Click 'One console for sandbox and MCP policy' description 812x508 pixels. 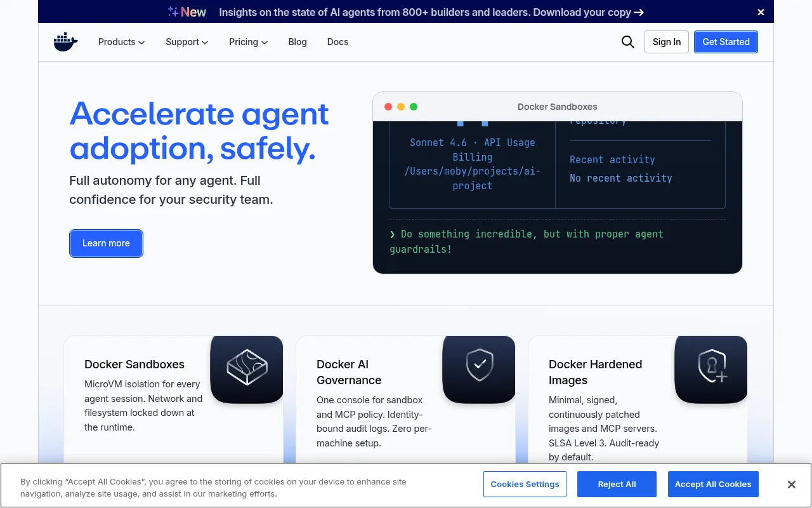pos(374,422)
